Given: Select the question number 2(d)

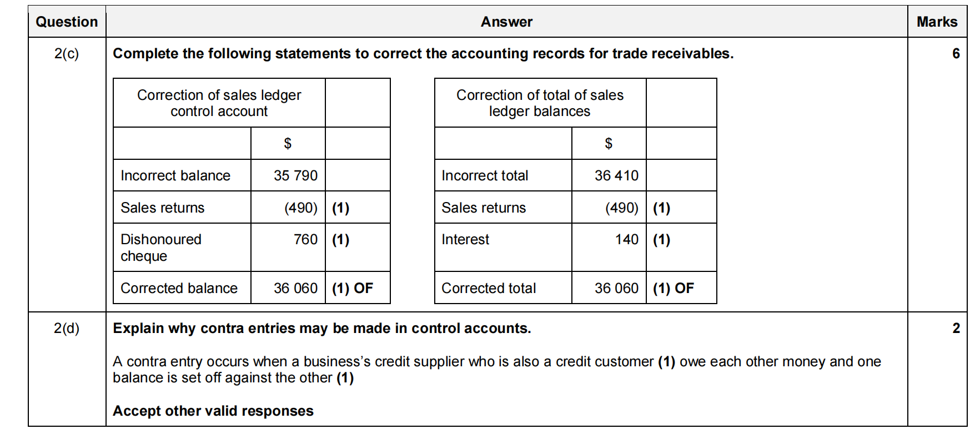Looking at the screenshot, I should (x=67, y=329).
